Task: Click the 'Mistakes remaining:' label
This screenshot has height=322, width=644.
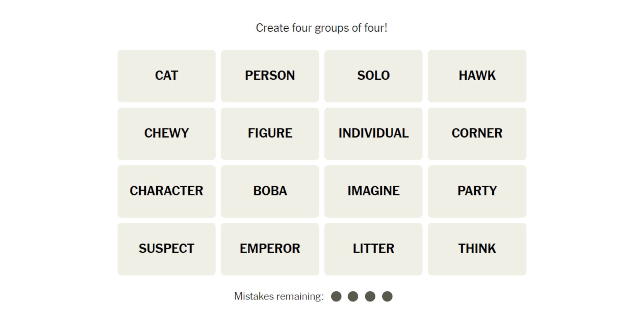Action: [279, 296]
